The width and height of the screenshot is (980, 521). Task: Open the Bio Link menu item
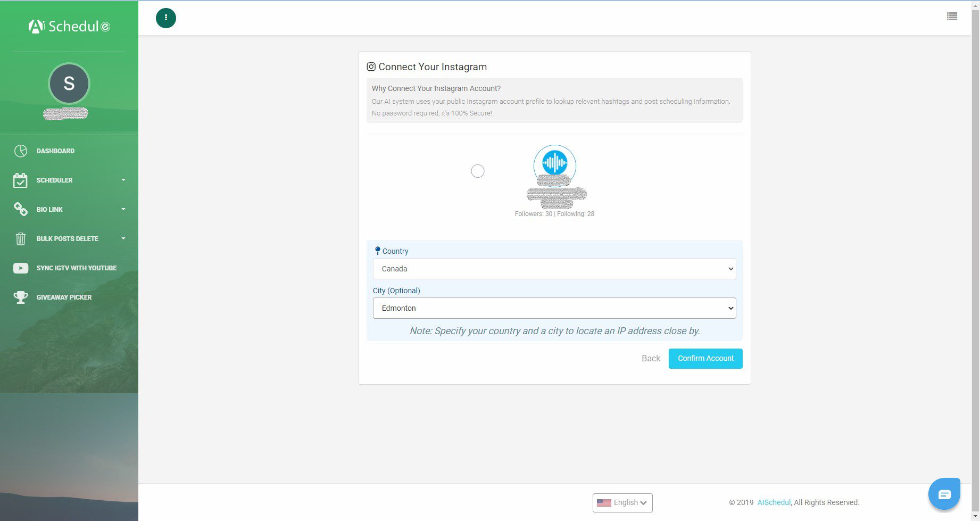tap(49, 210)
